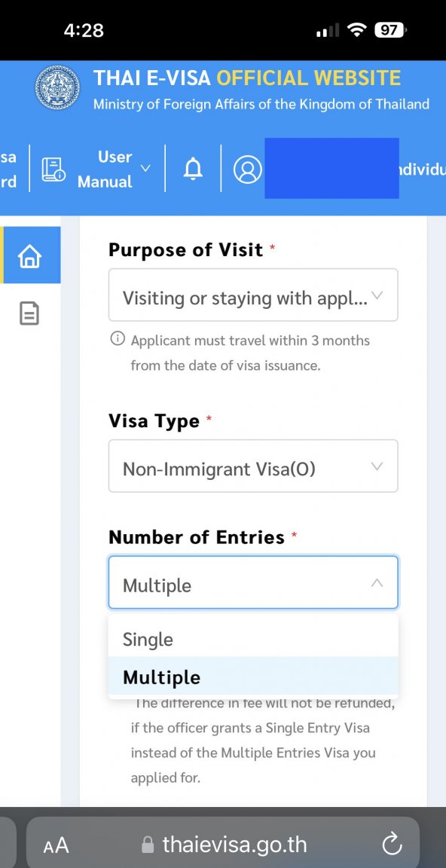Expand the Purpose of Visit dropdown
The height and width of the screenshot is (868, 446).
tap(253, 295)
